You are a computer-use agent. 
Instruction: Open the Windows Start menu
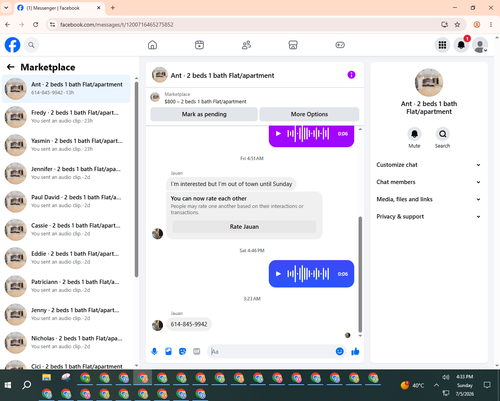(x=8, y=385)
